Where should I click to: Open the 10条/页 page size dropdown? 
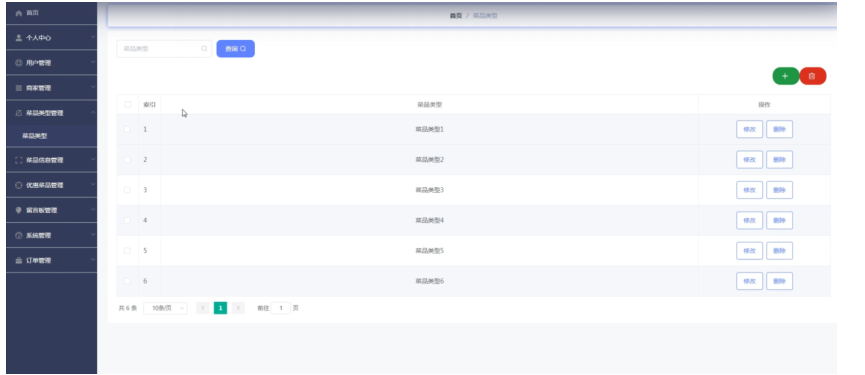click(165, 308)
